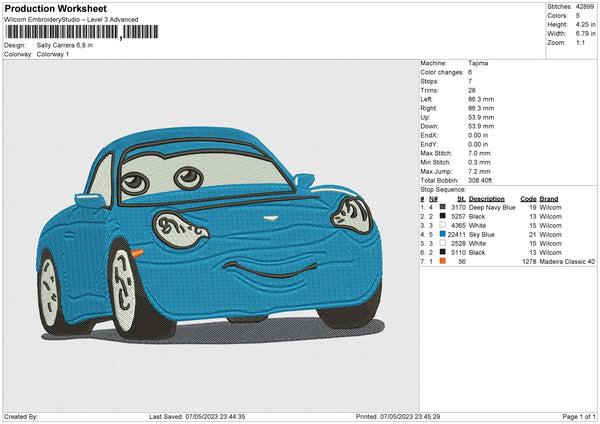This screenshot has width=600, height=424.
Task: Click the Left extent value 86.3 mm
Action: coord(481,99)
